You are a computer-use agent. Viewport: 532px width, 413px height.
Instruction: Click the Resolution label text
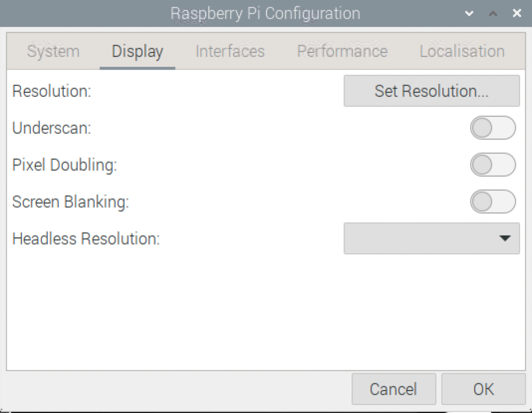(x=51, y=91)
